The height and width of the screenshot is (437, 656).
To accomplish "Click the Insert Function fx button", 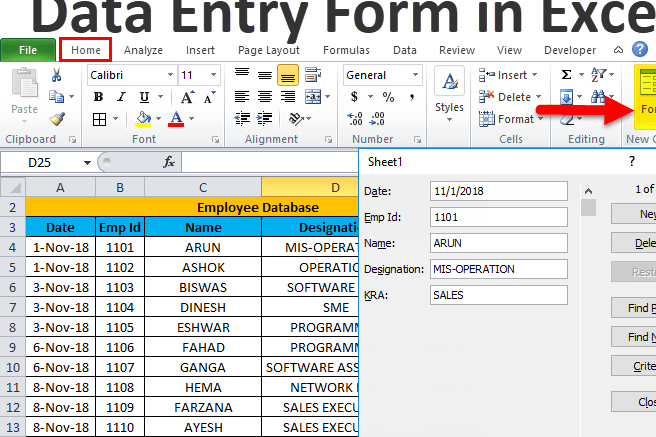I will (169, 162).
